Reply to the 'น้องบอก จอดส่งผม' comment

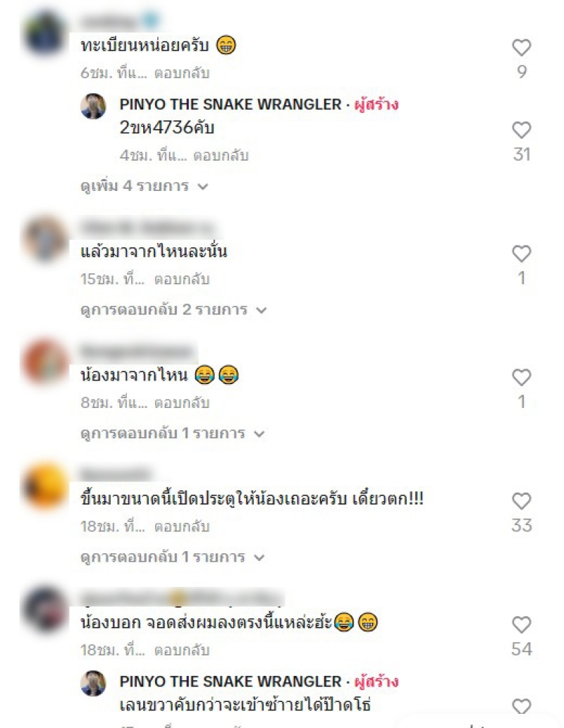[x=182, y=650]
